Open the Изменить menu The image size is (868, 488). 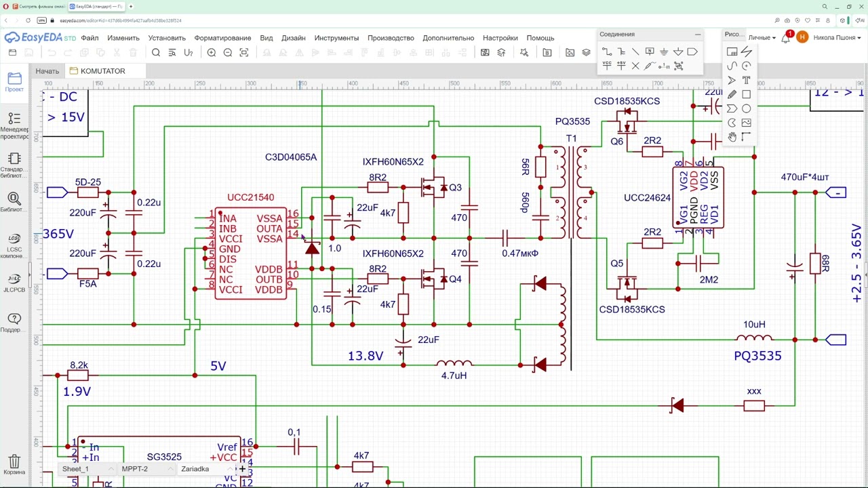[x=123, y=38]
